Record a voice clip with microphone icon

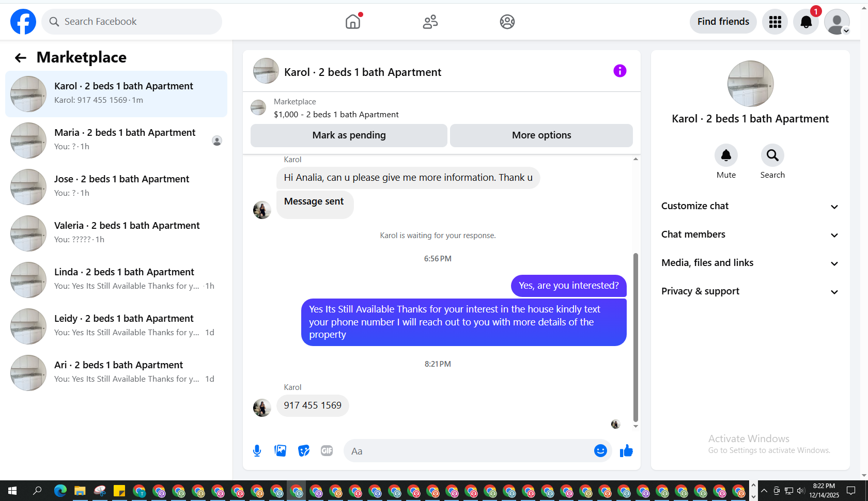[x=257, y=451]
